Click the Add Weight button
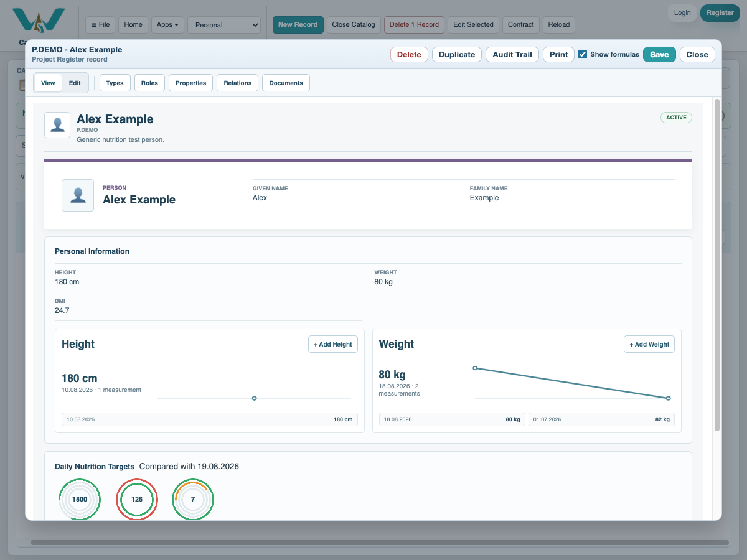The height and width of the screenshot is (560, 747). pos(649,344)
